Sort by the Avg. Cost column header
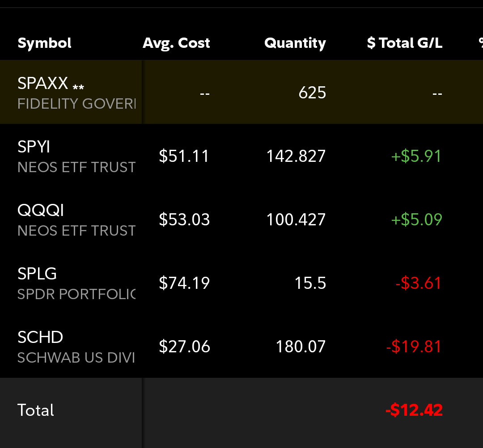The image size is (483, 448). [176, 43]
